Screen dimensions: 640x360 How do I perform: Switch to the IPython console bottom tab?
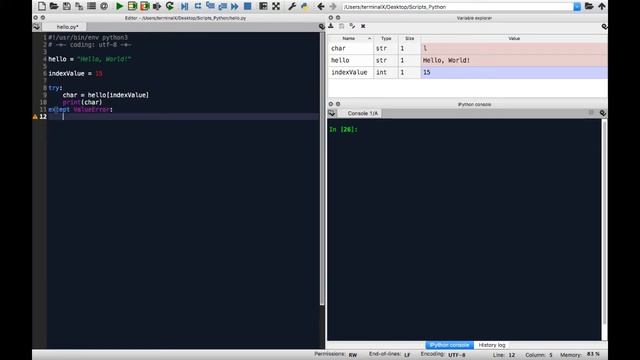(x=449, y=345)
